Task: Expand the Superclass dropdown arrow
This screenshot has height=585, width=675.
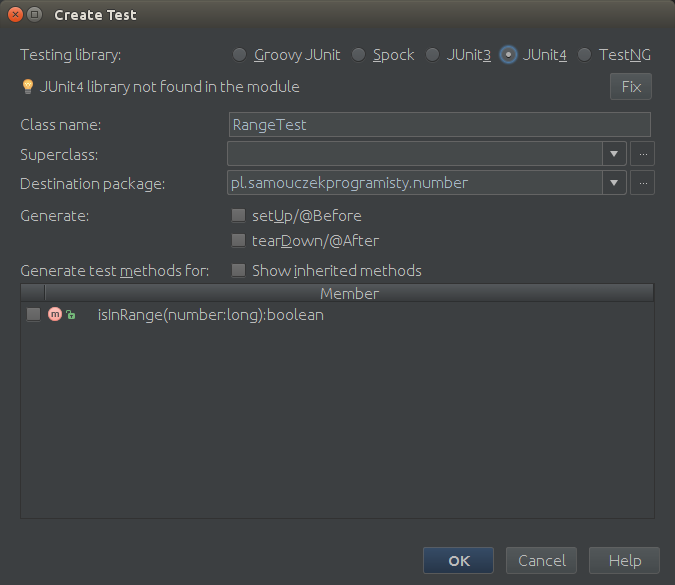Action: [614, 154]
